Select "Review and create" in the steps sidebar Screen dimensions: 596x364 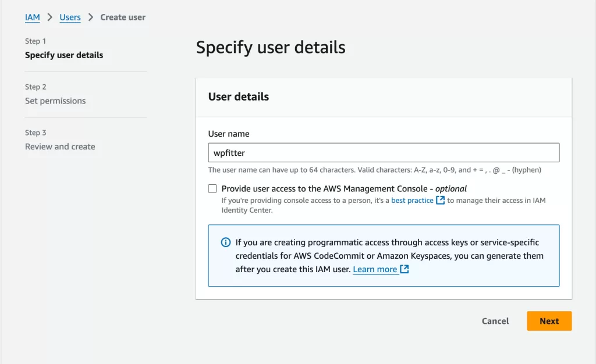[x=60, y=147]
